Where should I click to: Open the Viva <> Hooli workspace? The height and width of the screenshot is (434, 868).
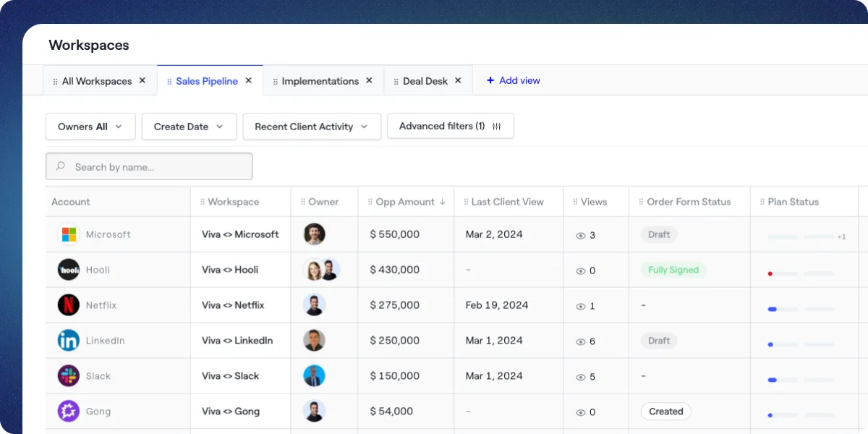[x=230, y=270]
